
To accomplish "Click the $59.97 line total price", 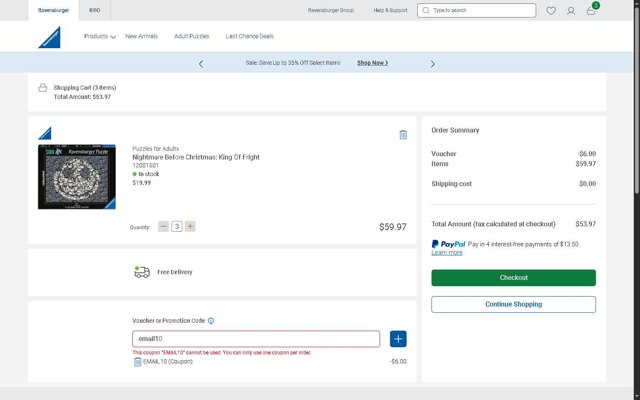I will pos(393,227).
